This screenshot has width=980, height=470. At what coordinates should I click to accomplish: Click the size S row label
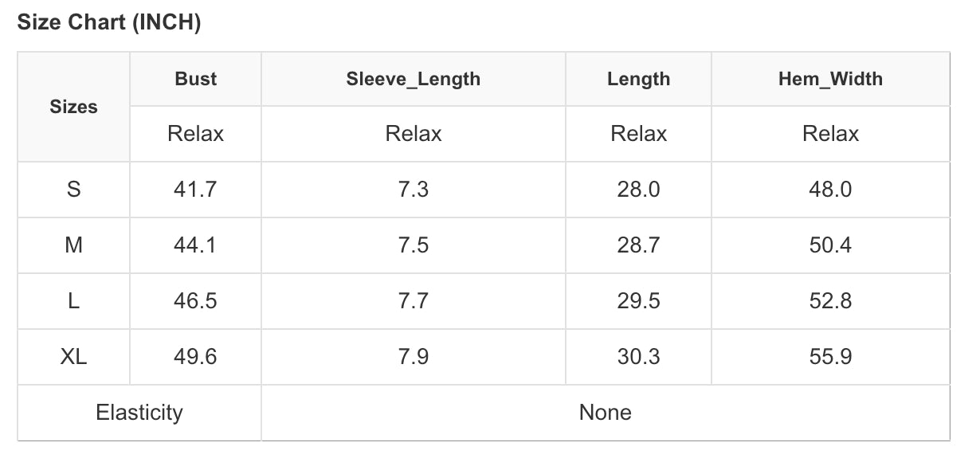tap(73, 190)
